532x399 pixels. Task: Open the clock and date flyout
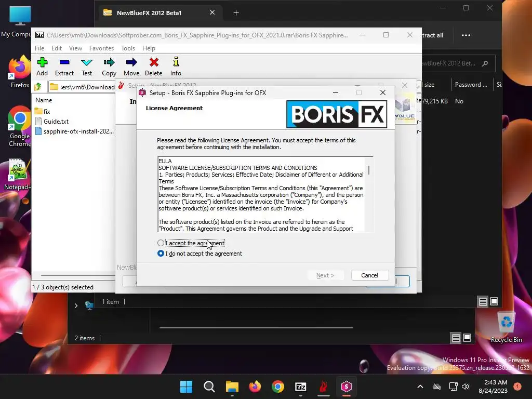493,387
